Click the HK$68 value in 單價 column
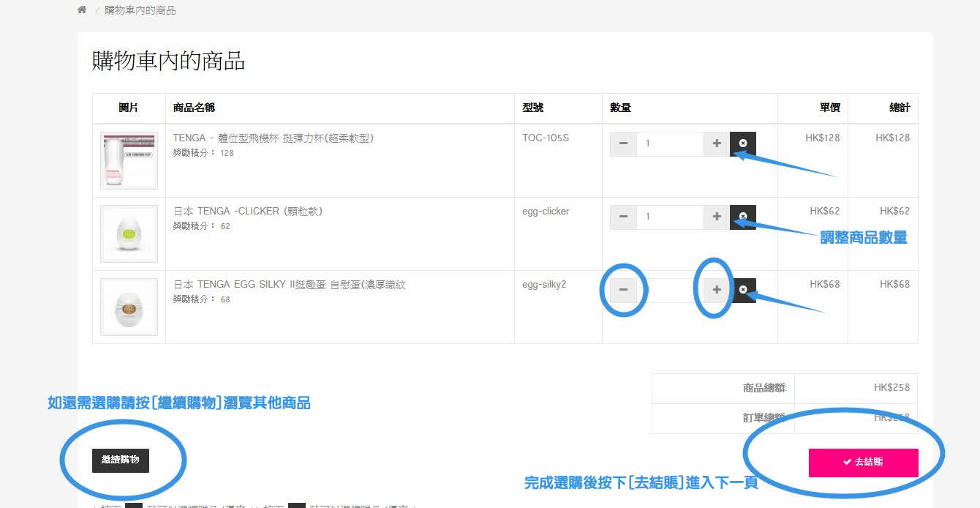The image size is (980, 508). (825, 284)
